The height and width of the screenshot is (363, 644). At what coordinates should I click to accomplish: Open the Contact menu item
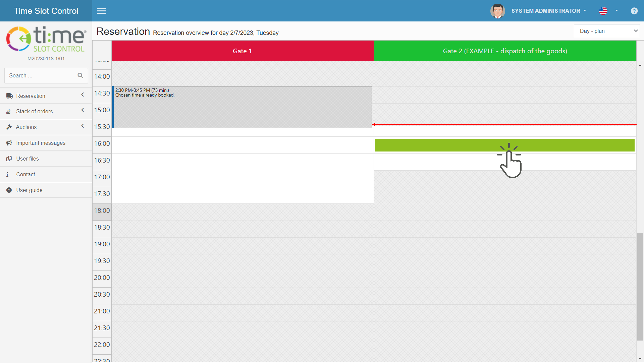pos(25,174)
